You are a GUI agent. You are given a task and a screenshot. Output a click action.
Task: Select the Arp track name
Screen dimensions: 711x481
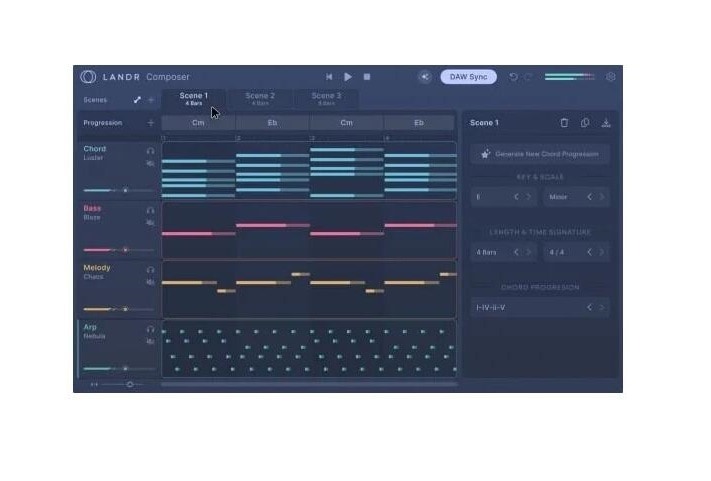pyautogui.click(x=90, y=327)
